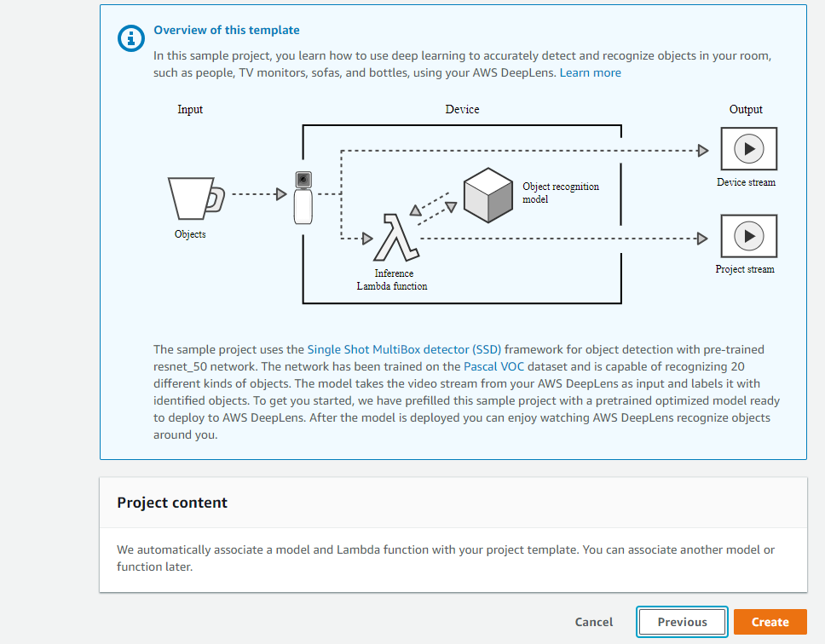Click the Inference Lambda function label
Viewport: 825px width, 644px height.
point(392,280)
